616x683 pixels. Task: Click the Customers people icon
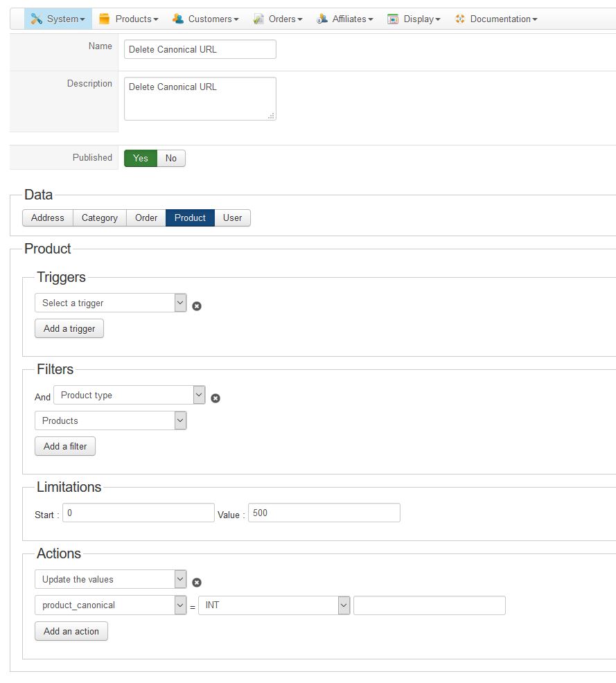(x=178, y=19)
